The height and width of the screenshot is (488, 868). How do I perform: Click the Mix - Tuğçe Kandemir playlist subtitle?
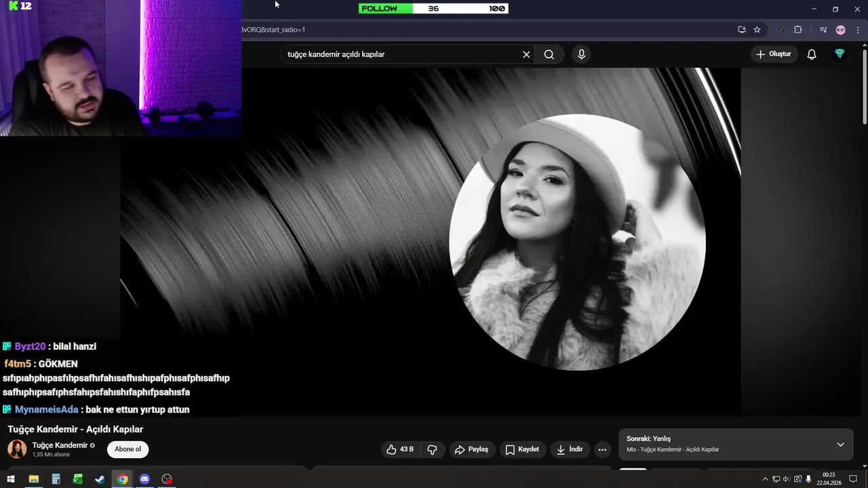coord(673,449)
